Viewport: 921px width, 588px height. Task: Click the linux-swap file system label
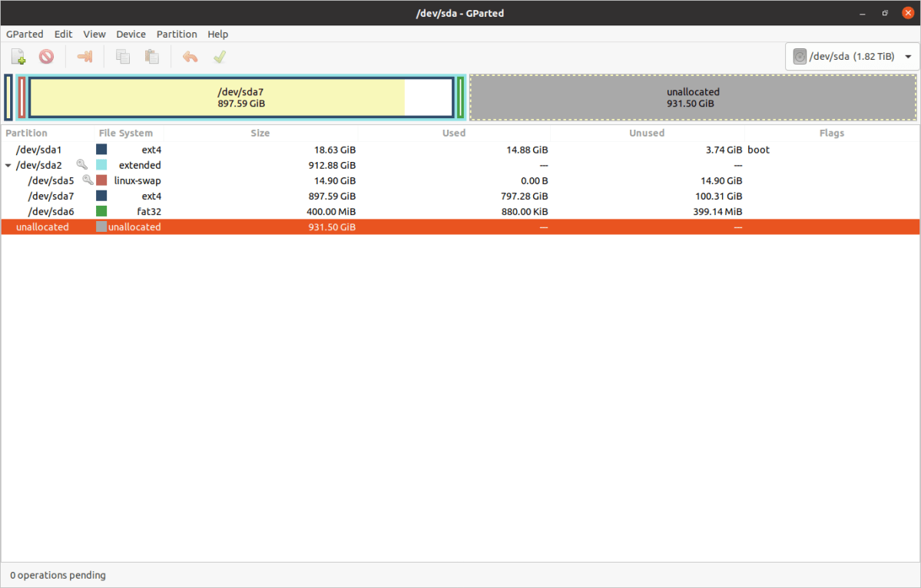pos(137,180)
